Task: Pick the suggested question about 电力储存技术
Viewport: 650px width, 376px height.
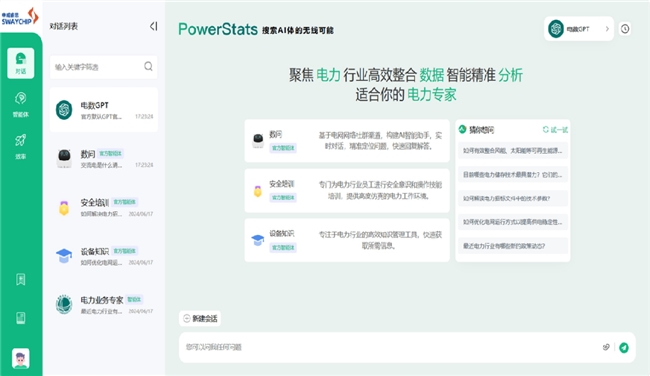Action: (x=513, y=175)
